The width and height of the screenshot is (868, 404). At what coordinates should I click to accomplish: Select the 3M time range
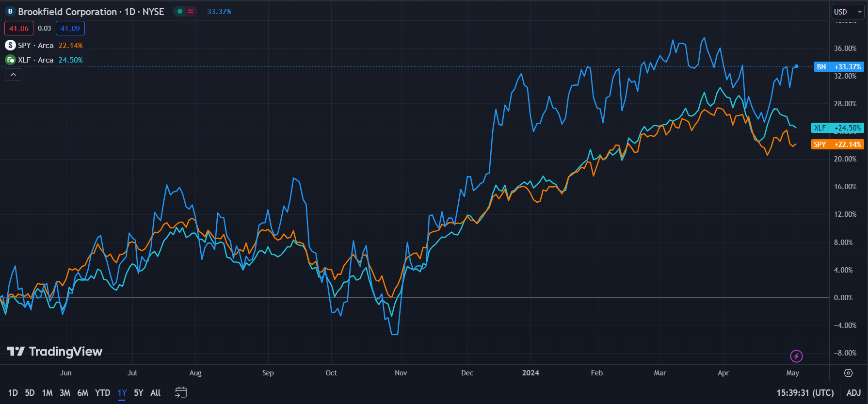point(65,393)
